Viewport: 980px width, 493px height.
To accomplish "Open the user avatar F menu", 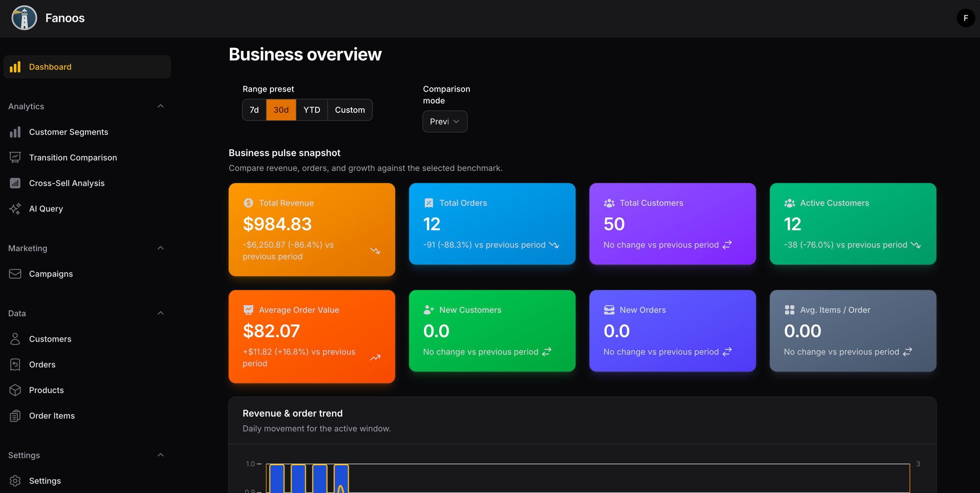I will [x=965, y=18].
